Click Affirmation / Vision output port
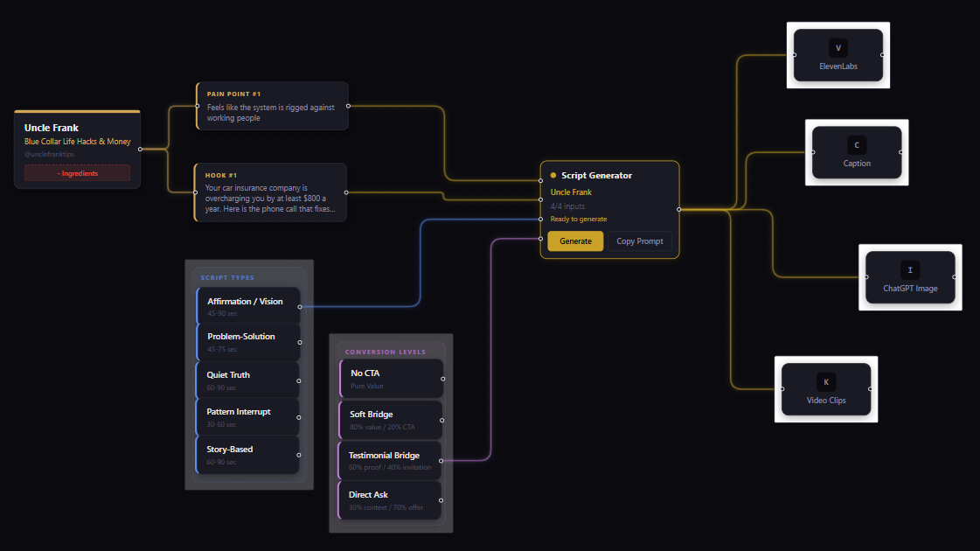 pos(300,306)
